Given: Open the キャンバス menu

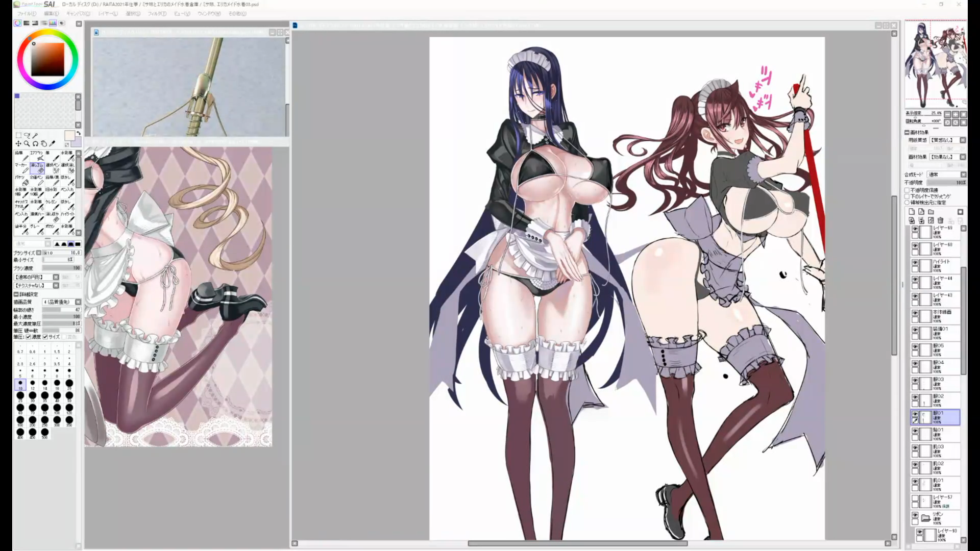Looking at the screenshot, I should coord(78,14).
